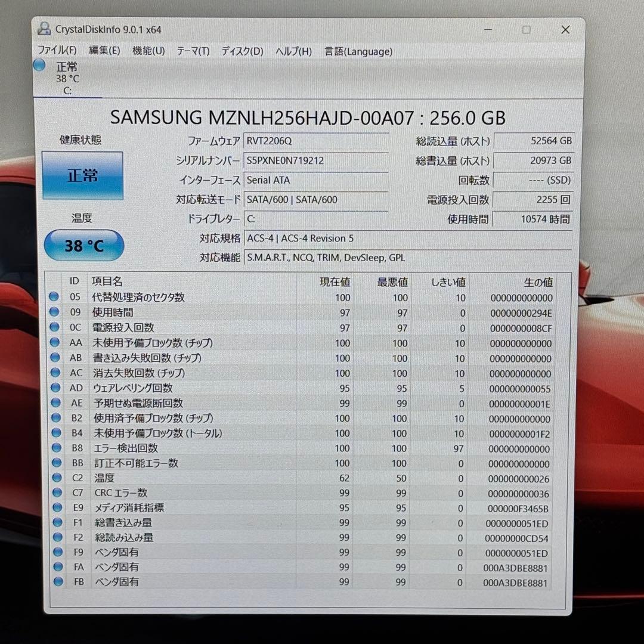Click status dot for row 05 代替処理済のセクタ数

click(54, 296)
